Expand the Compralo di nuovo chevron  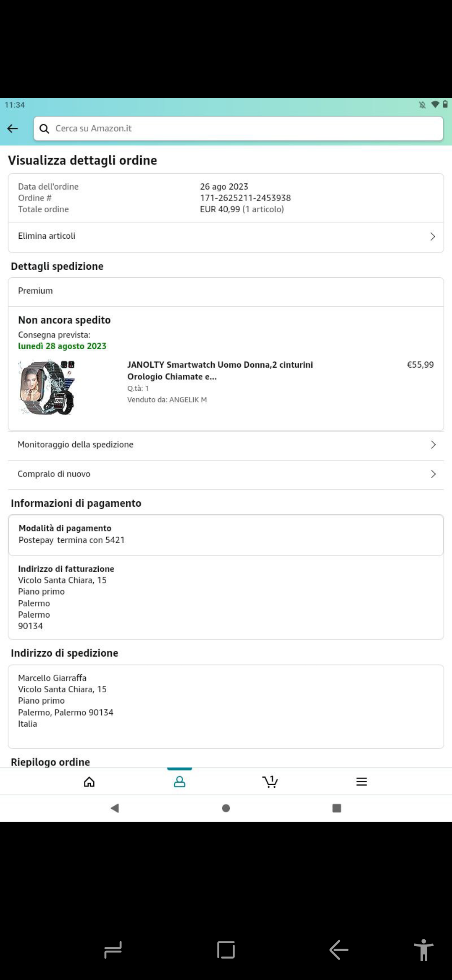(433, 474)
